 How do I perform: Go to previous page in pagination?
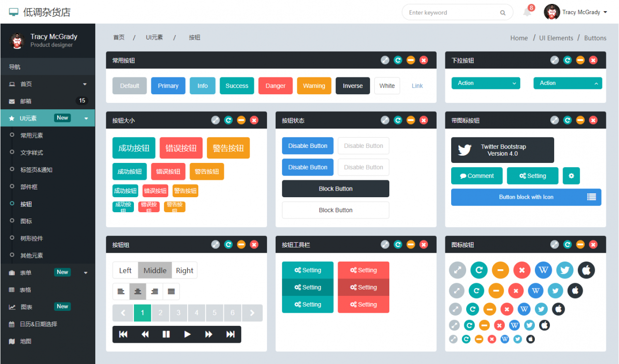coord(123,313)
